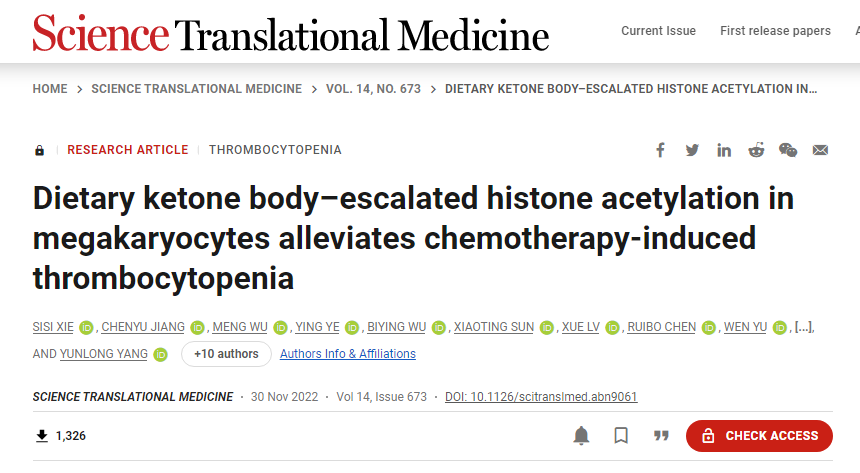Viewport: 860px width, 473px height.
Task: Expand the truncated authors ellipsis
Action: click(x=803, y=327)
